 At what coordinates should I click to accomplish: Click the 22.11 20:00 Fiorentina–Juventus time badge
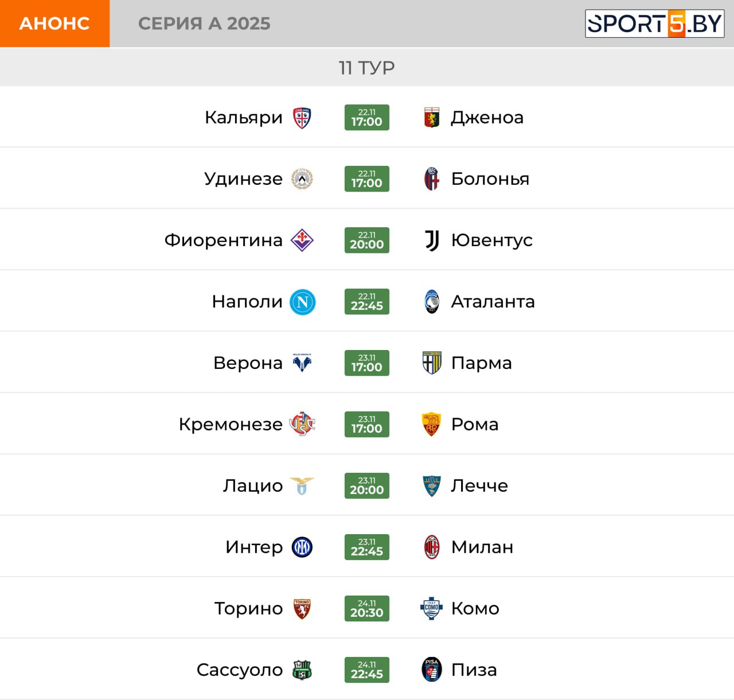click(x=367, y=240)
